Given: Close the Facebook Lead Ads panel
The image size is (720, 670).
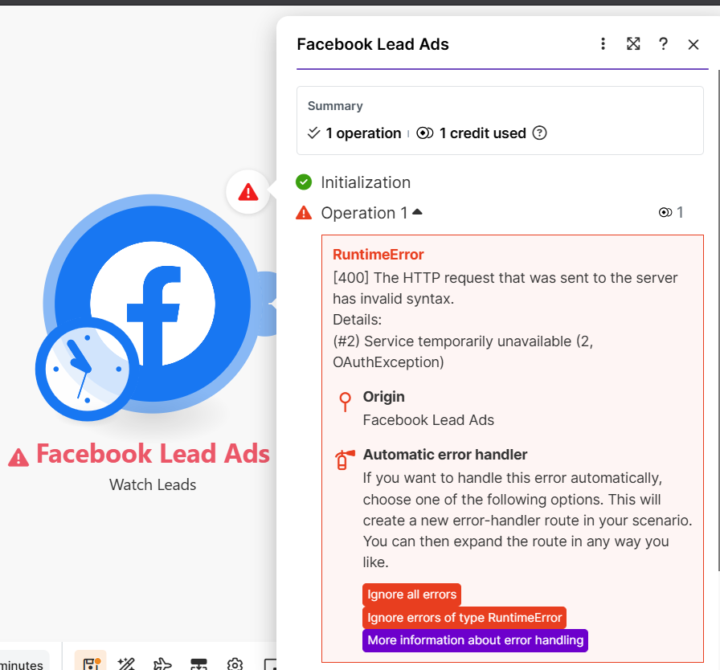Looking at the screenshot, I should (x=693, y=45).
